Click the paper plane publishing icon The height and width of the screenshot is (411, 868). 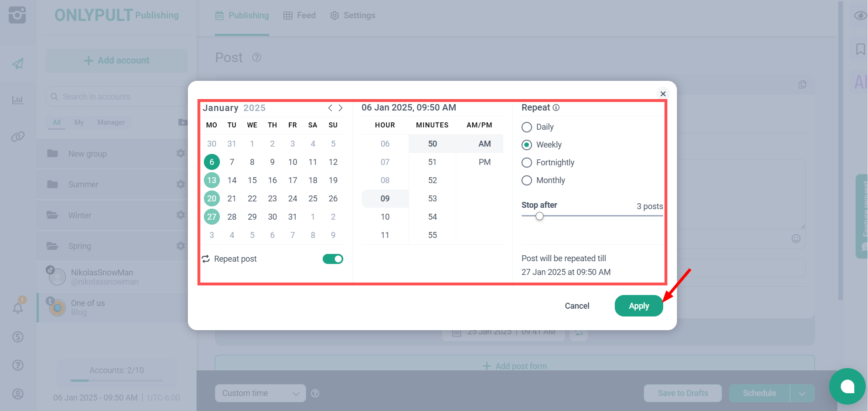[18, 63]
